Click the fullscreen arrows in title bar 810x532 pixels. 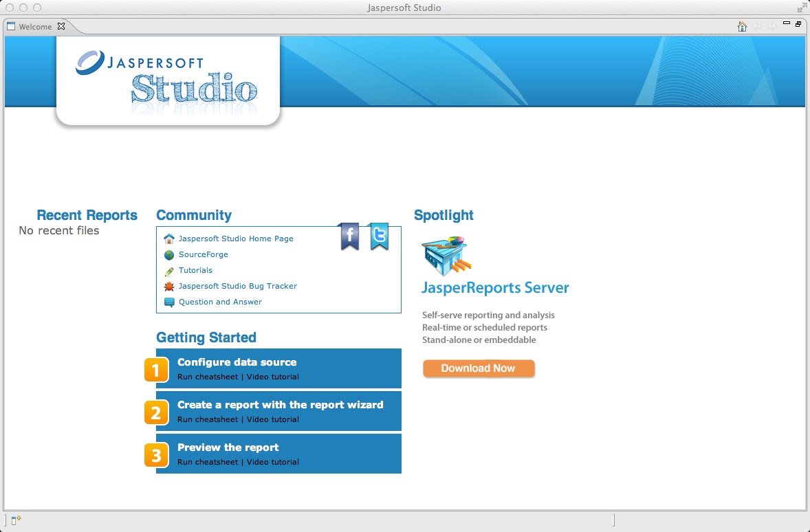pyautogui.click(x=801, y=8)
